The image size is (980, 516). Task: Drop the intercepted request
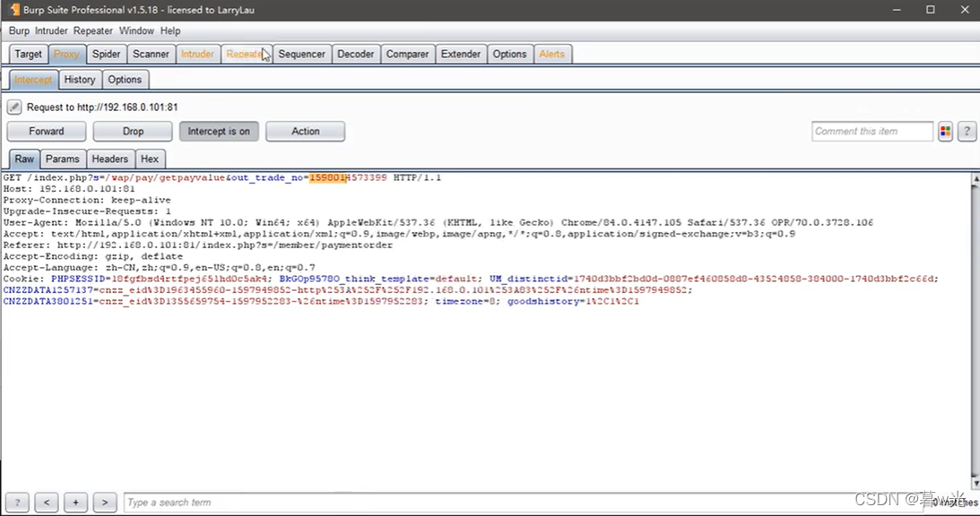point(133,131)
